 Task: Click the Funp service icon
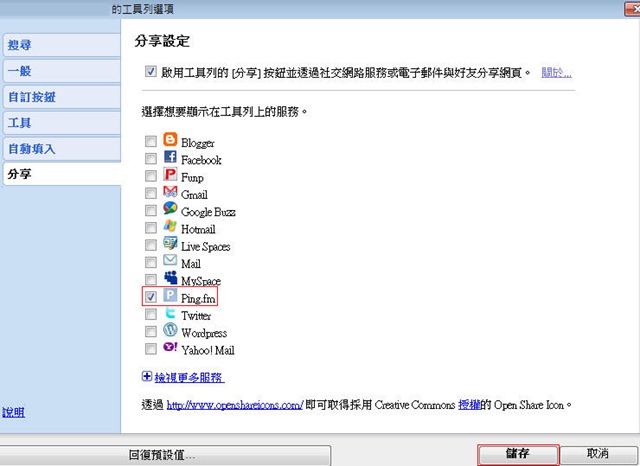(x=170, y=174)
